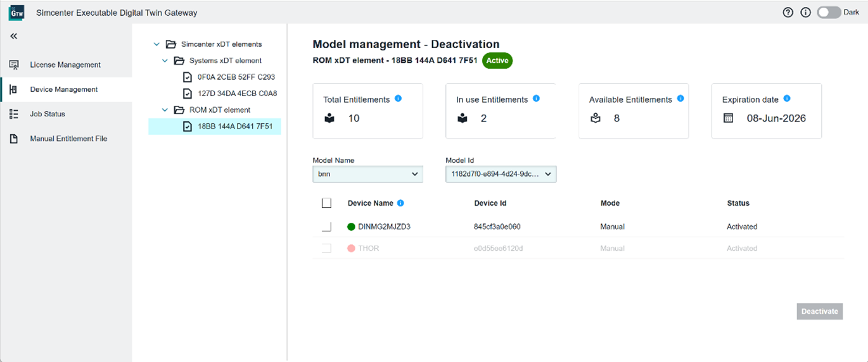Click document icon beside 18BB 144A D641 7F51
868x362 pixels.
point(187,126)
